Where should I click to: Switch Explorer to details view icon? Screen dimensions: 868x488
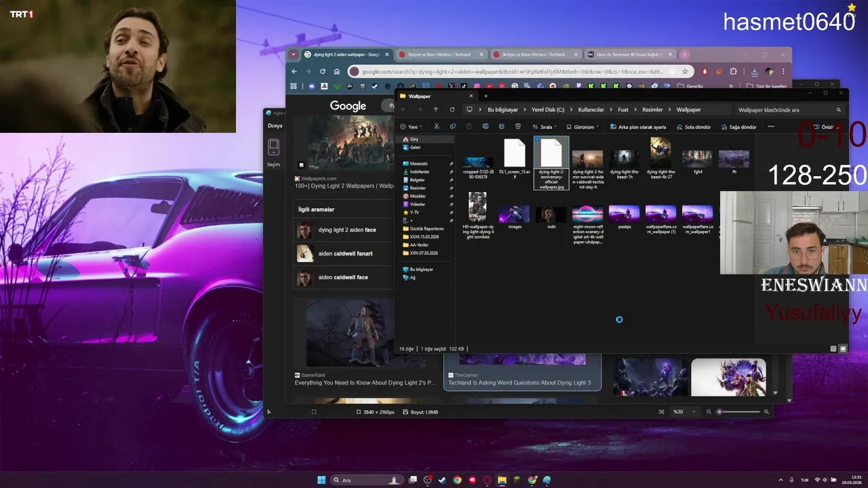pyautogui.click(x=833, y=348)
